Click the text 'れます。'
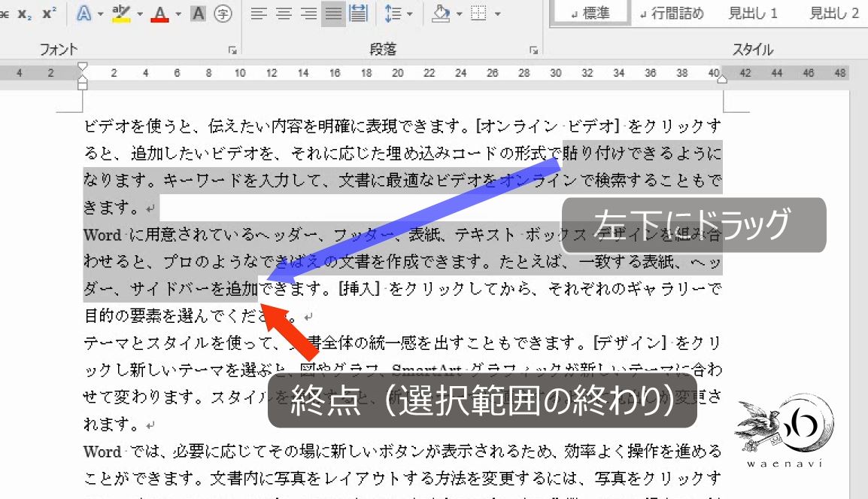The image size is (868, 499). pos(111,424)
